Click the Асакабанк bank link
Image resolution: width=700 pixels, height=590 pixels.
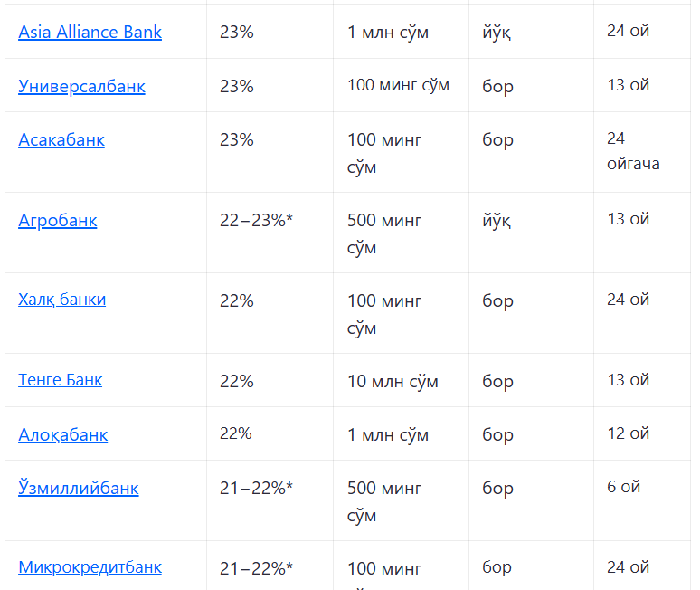(61, 139)
